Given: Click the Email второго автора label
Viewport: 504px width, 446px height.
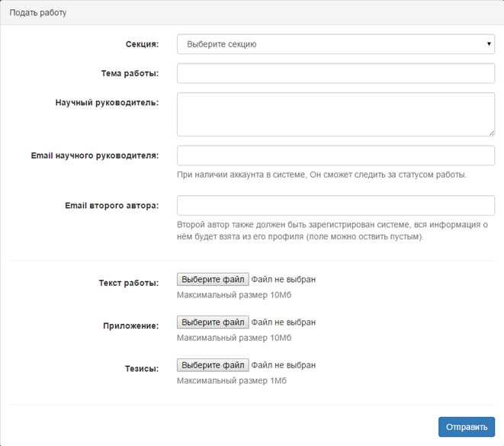Looking at the screenshot, I should [x=112, y=205].
